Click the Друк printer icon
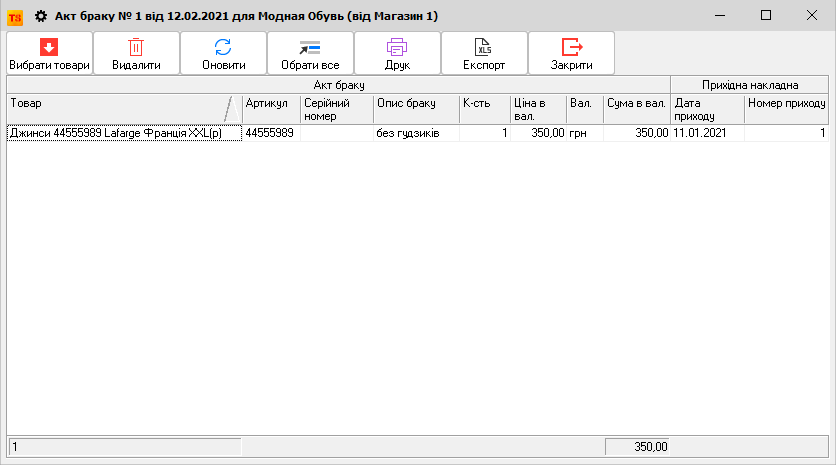Viewport: 836px width, 465px height. pos(397,46)
